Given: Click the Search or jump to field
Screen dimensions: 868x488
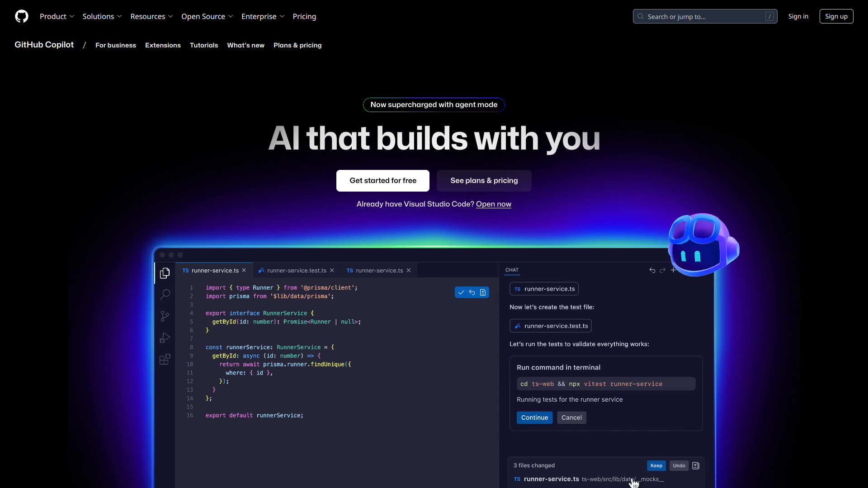Looking at the screenshot, I should point(704,16).
